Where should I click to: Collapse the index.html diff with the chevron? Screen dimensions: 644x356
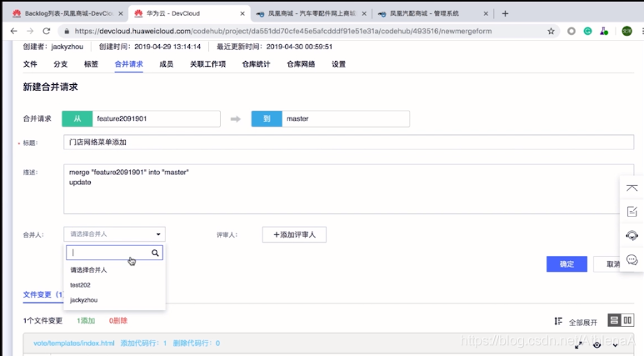click(x=615, y=345)
